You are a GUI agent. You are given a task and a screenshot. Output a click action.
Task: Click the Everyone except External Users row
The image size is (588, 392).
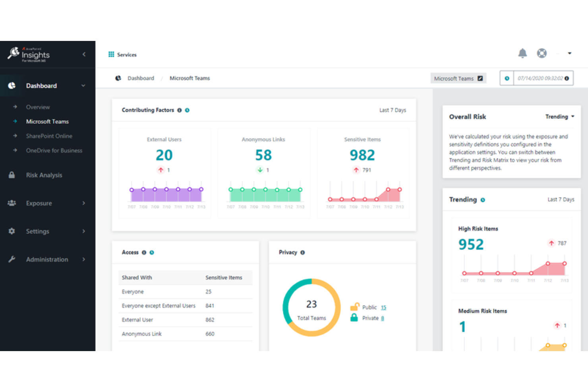(186, 306)
